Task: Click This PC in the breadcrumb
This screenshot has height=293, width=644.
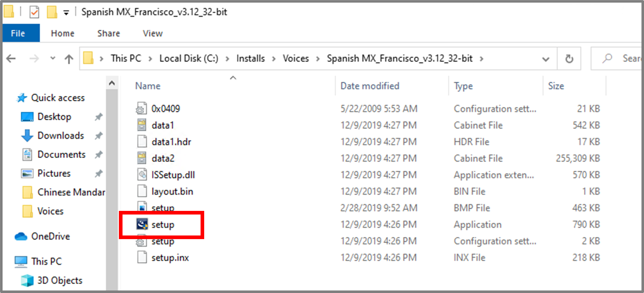Action: tap(126, 59)
